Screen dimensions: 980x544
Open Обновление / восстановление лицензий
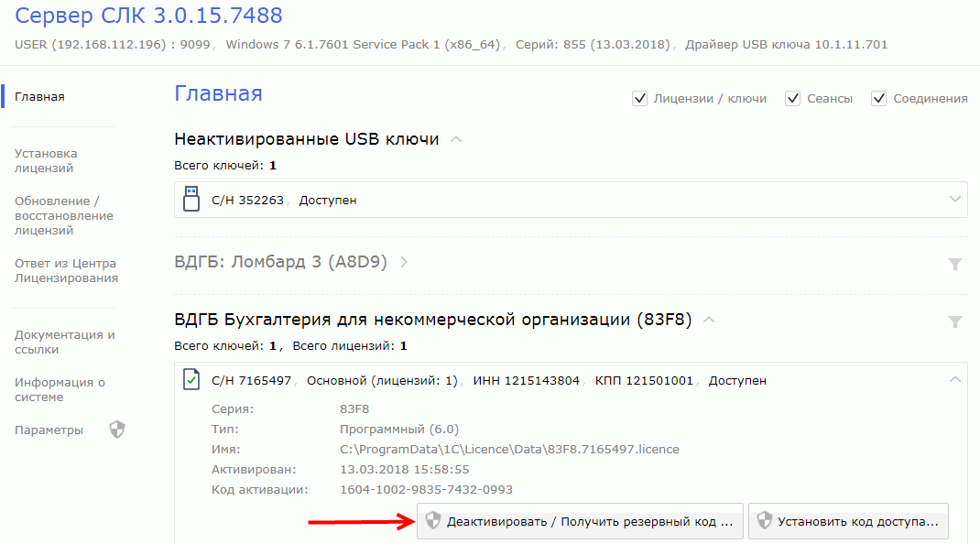pyautogui.click(x=64, y=216)
